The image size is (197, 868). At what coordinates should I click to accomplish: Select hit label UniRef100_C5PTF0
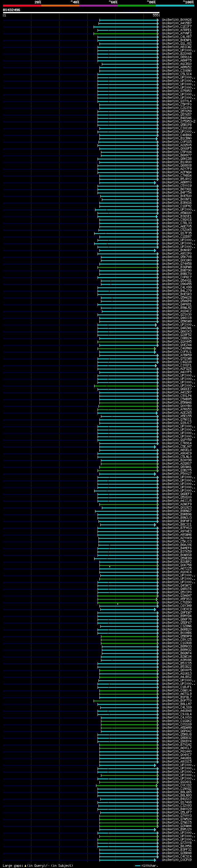click(x=176, y=104)
